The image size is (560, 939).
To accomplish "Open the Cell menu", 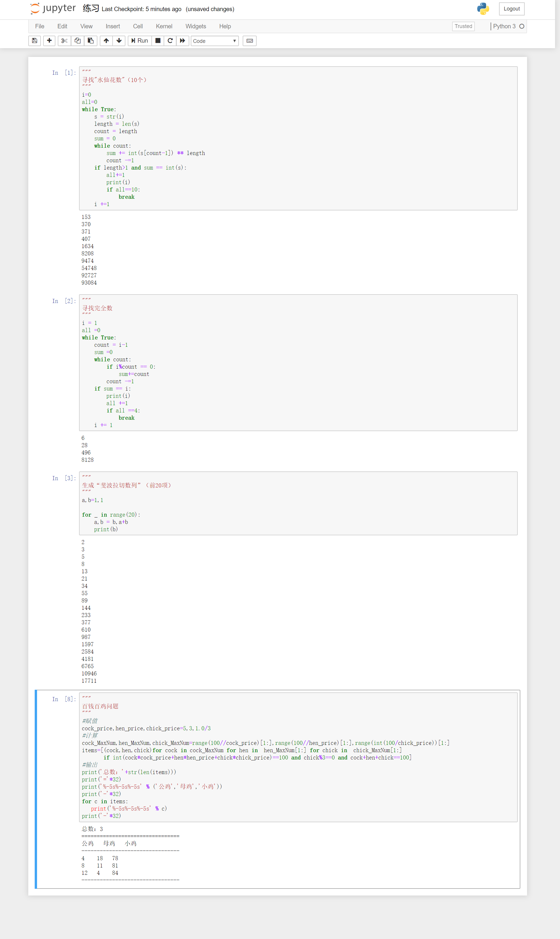I will coord(138,27).
